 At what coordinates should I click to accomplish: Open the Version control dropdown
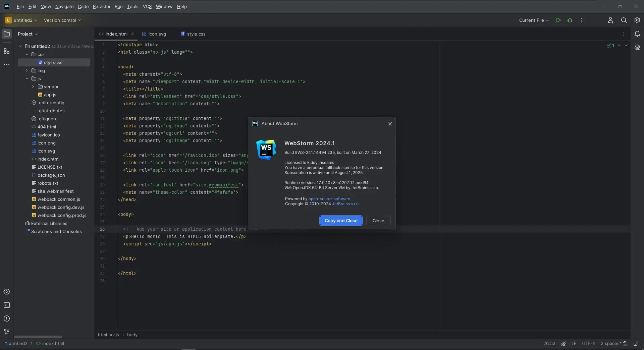62,20
